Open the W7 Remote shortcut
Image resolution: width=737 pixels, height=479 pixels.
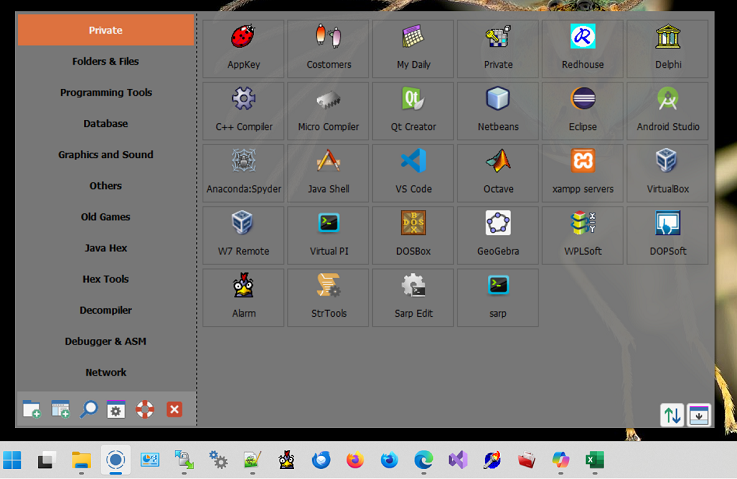pyautogui.click(x=243, y=236)
